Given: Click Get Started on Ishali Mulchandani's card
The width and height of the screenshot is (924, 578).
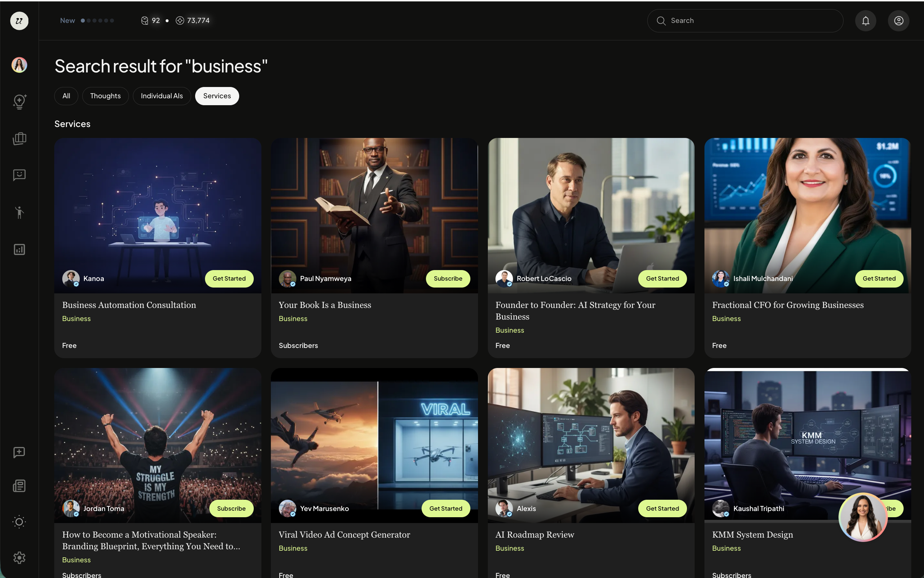Looking at the screenshot, I should (879, 279).
